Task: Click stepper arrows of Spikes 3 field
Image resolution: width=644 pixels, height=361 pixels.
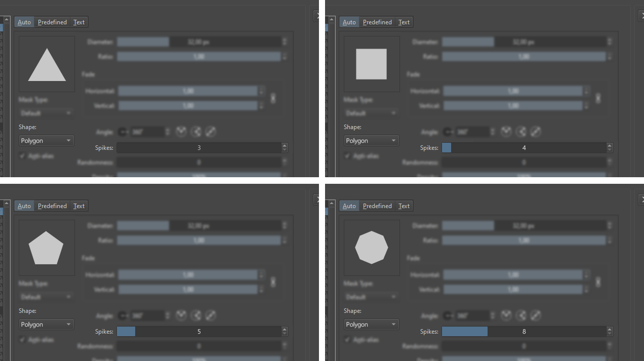Action: [285, 148]
